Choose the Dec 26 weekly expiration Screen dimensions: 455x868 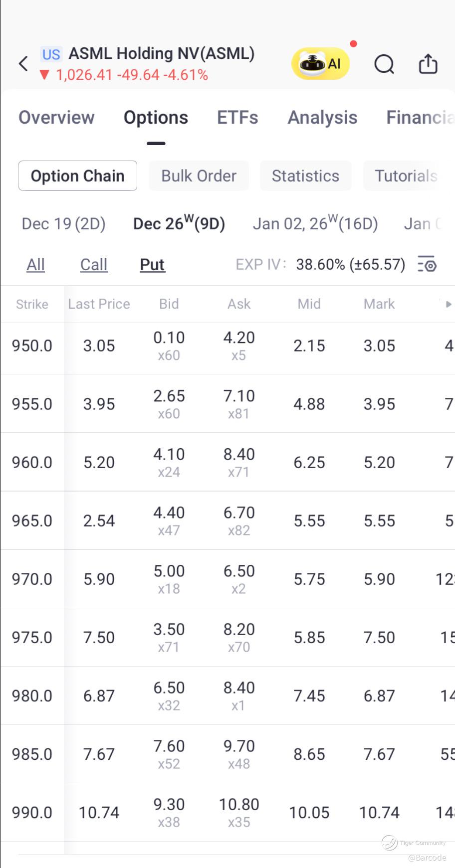(x=179, y=224)
